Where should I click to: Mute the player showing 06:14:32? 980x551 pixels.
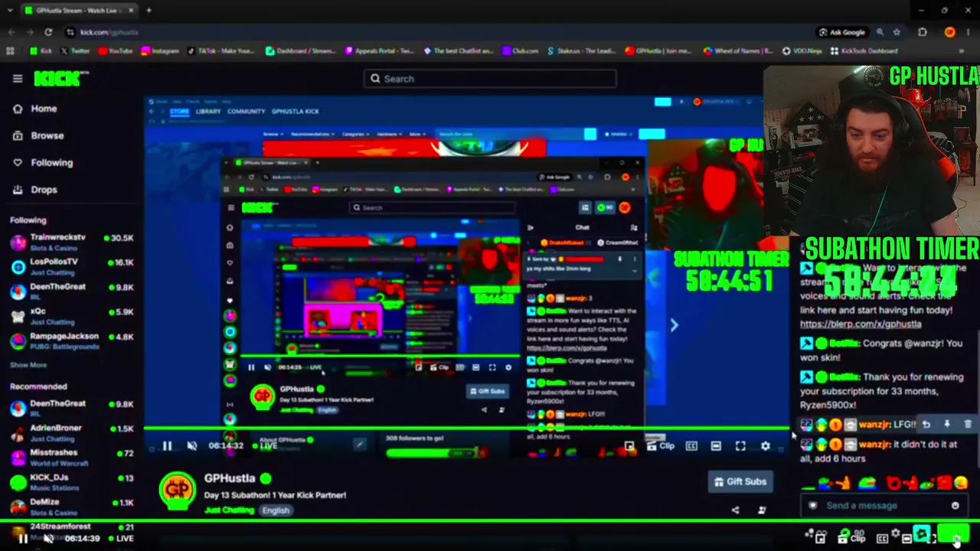tap(192, 446)
